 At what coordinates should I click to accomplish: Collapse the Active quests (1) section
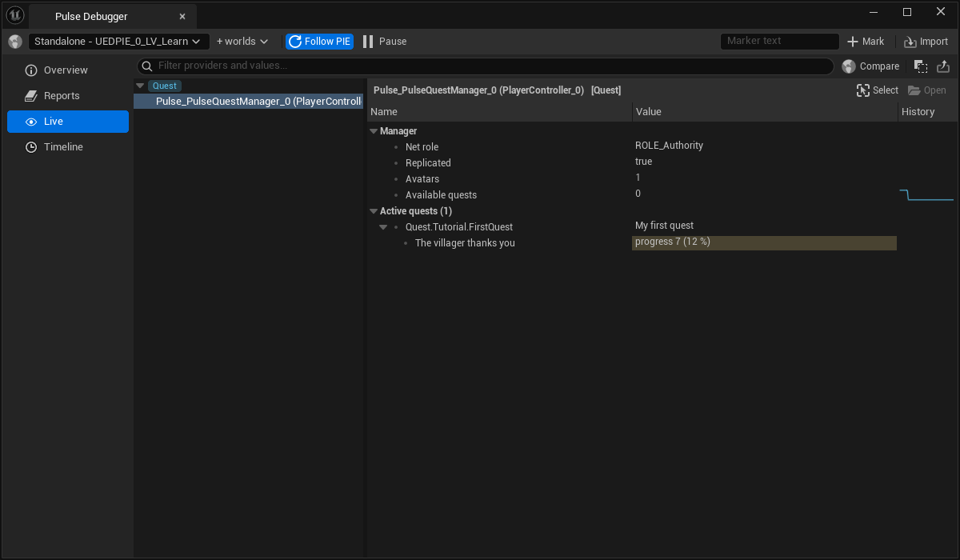(374, 211)
